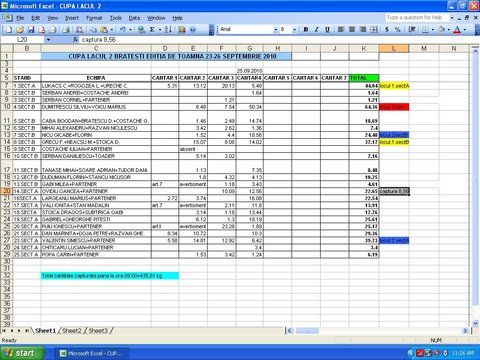The width and height of the screenshot is (480, 360).
Task: Click the Percent Style icon
Action: (x=398, y=30)
